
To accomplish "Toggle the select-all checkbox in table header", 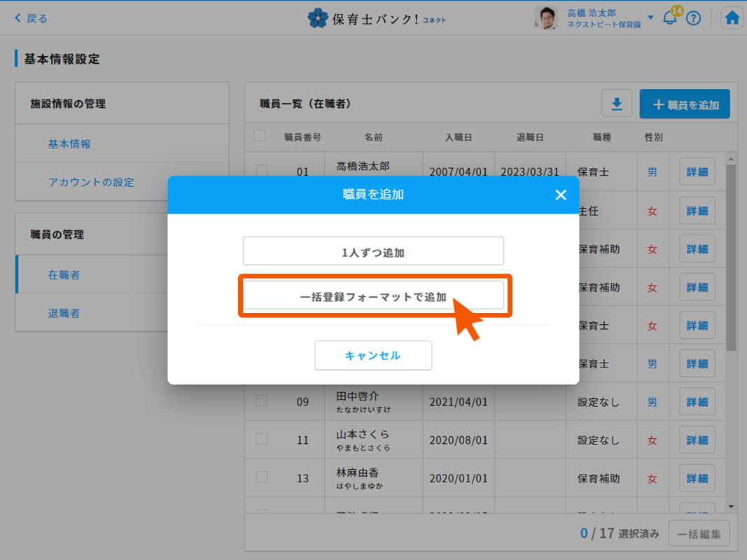I will [260, 136].
